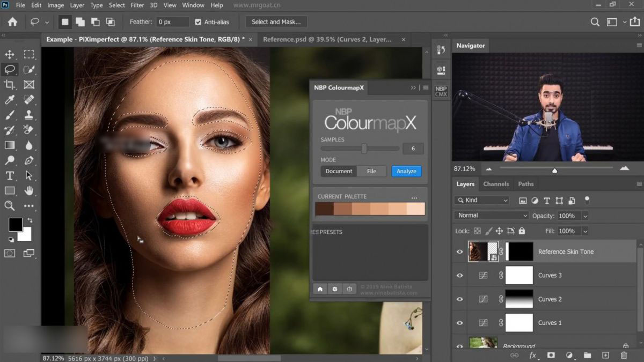
Task: Select the Hand tool
Action: coord(29,191)
